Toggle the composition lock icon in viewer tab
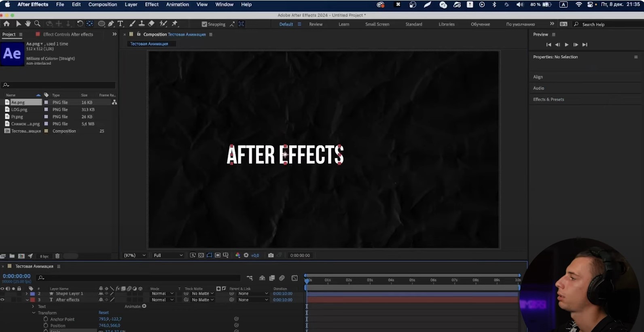644x332 pixels. point(139,34)
